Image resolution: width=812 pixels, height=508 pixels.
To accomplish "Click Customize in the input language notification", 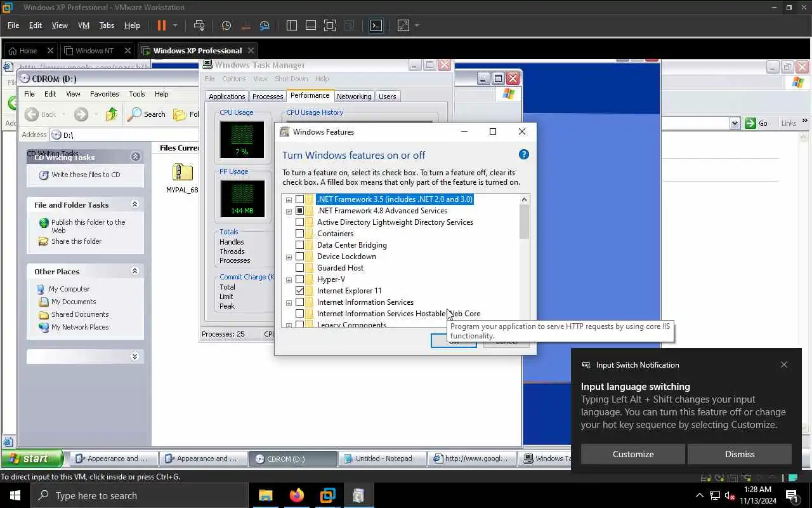I will point(633,454).
